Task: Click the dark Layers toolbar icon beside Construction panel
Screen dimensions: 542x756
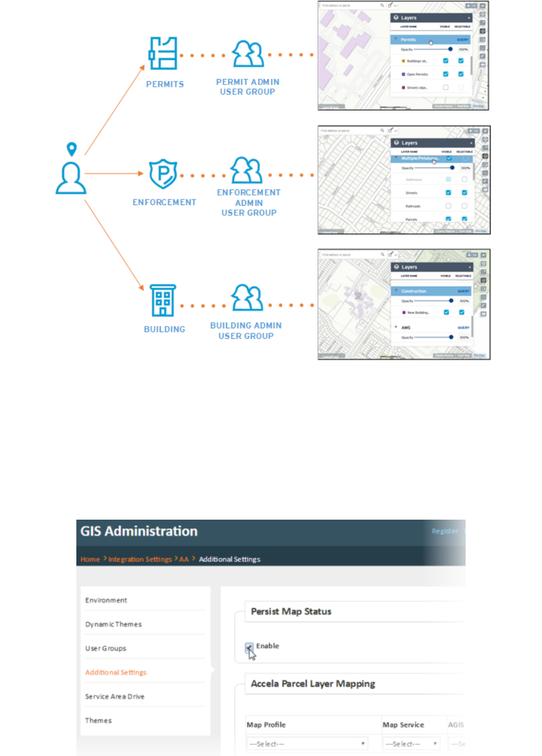Action: pyautogui.click(x=483, y=280)
